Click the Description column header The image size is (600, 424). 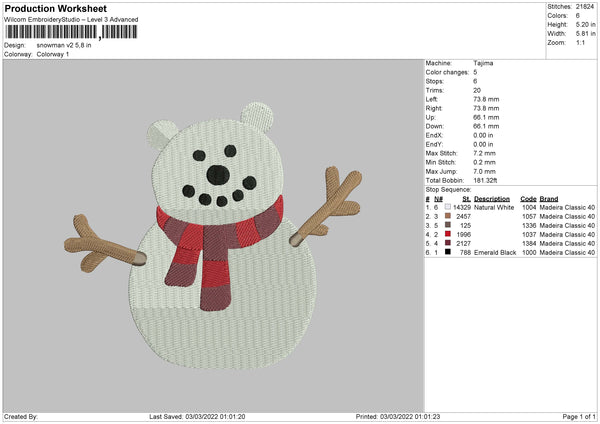(494, 198)
